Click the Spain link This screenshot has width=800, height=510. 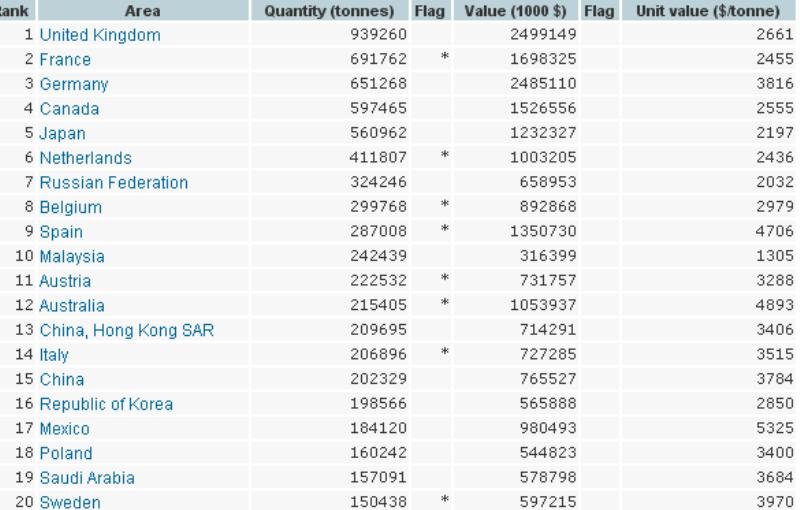pos(62,232)
